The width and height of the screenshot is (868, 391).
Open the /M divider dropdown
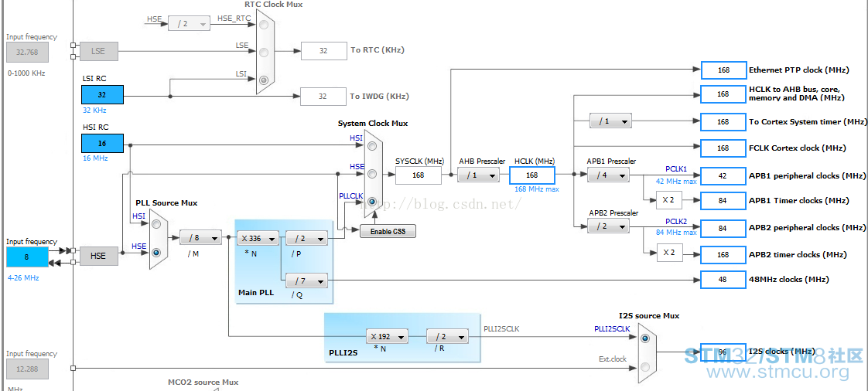tap(200, 238)
